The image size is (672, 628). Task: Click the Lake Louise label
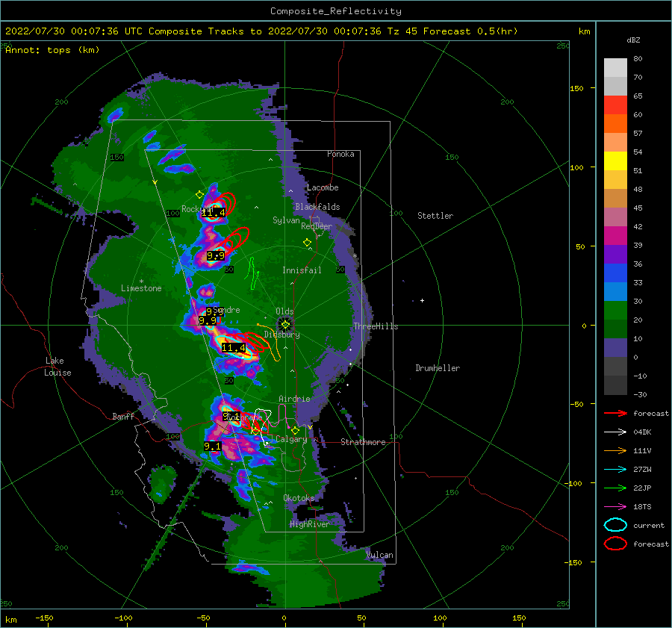click(57, 367)
